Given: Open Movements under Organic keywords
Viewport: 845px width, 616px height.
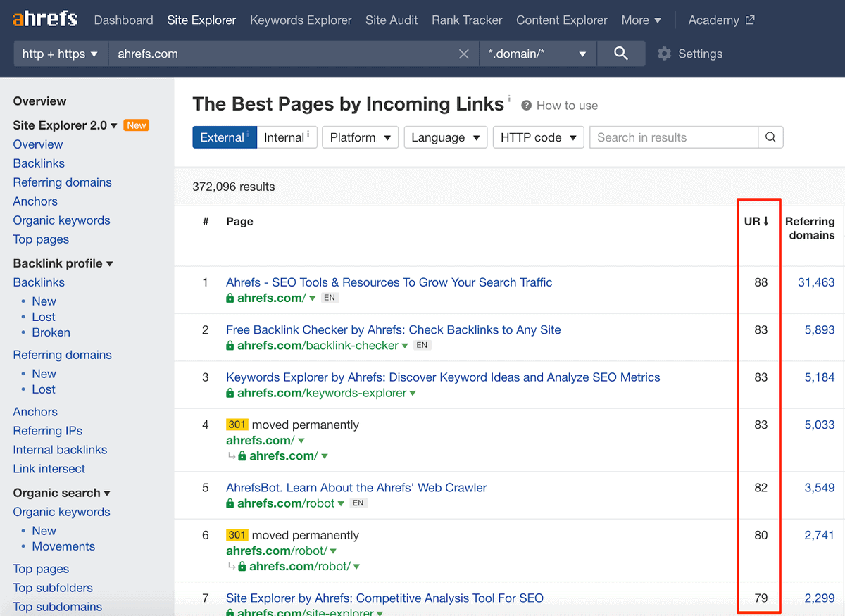Looking at the screenshot, I should 63,546.
